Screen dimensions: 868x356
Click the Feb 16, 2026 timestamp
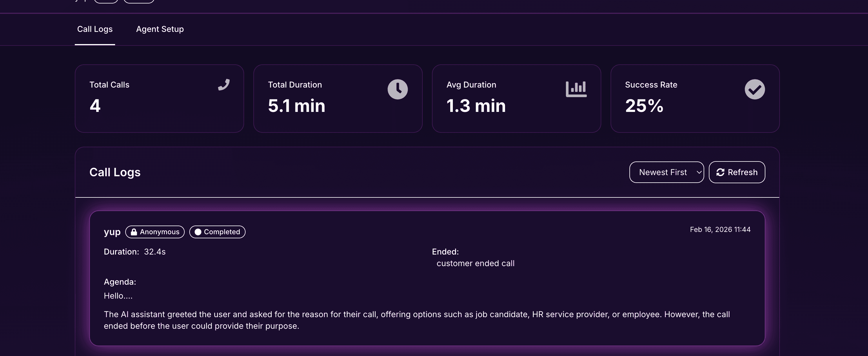[721, 230]
